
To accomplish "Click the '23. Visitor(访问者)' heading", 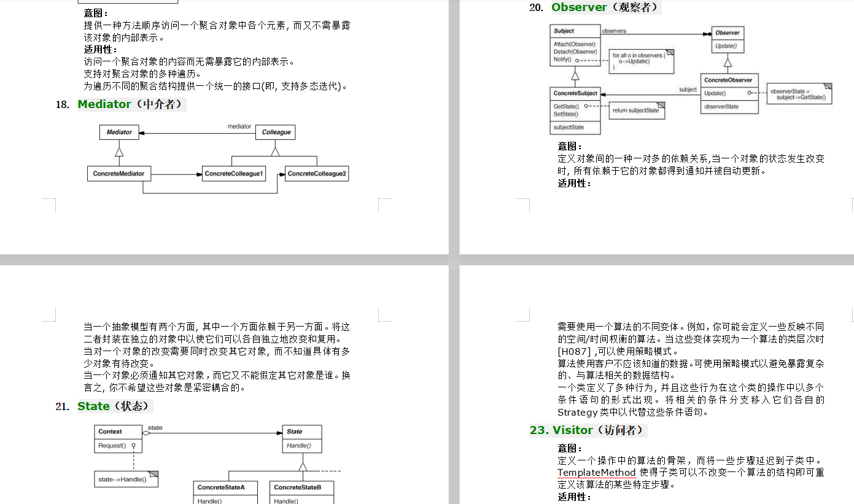I will point(588,430).
